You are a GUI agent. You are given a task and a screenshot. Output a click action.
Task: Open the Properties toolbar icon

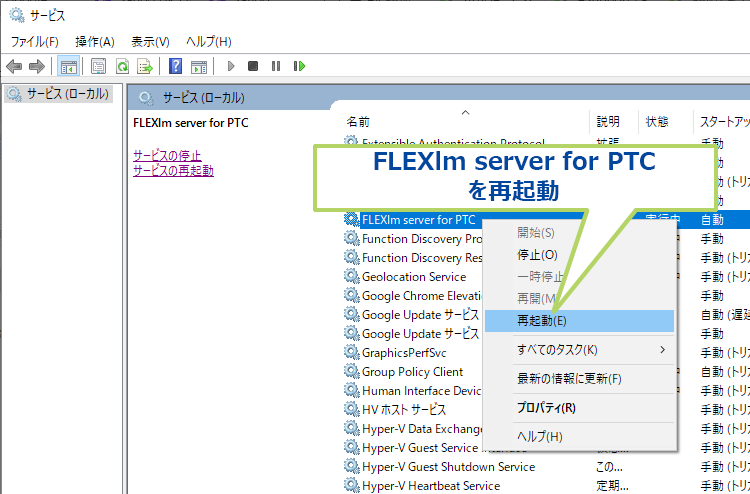99,66
